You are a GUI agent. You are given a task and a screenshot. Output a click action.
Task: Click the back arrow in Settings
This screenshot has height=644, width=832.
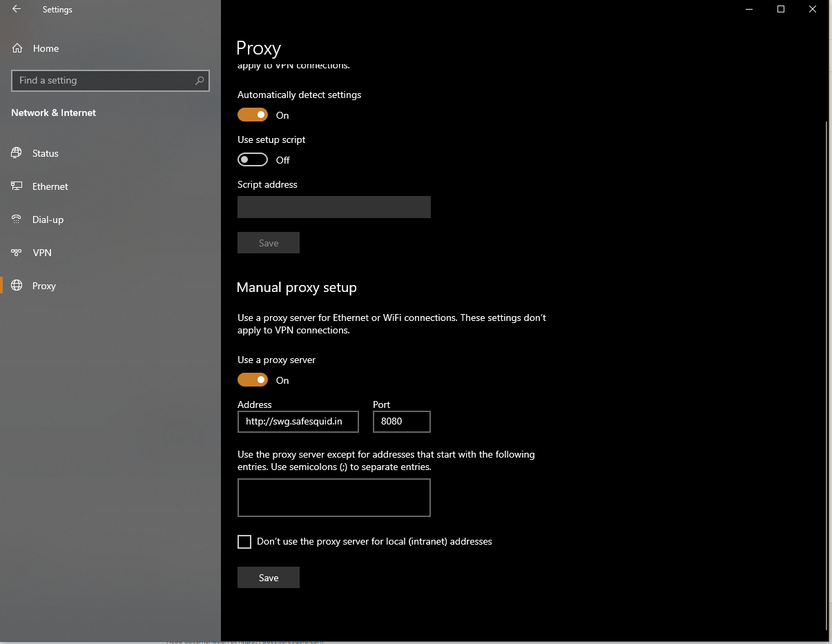[x=17, y=10]
